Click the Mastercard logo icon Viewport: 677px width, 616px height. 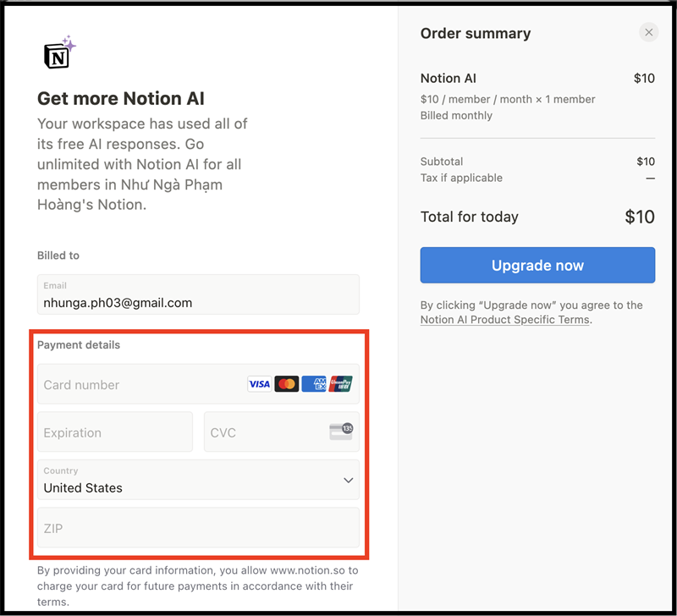point(287,384)
